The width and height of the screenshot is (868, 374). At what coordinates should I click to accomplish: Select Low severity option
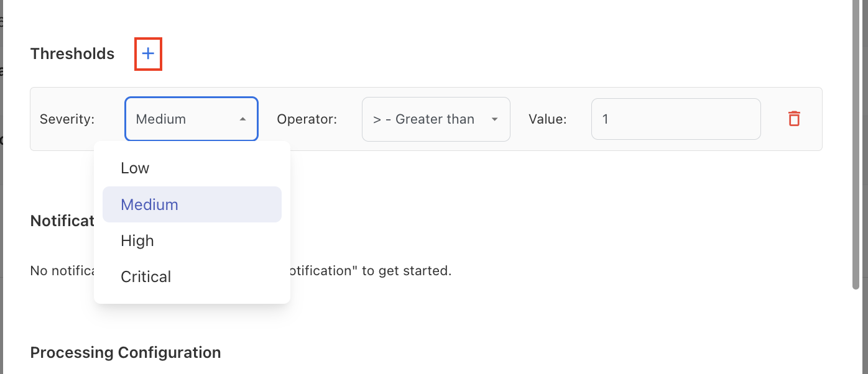pyautogui.click(x=136, y=168)
